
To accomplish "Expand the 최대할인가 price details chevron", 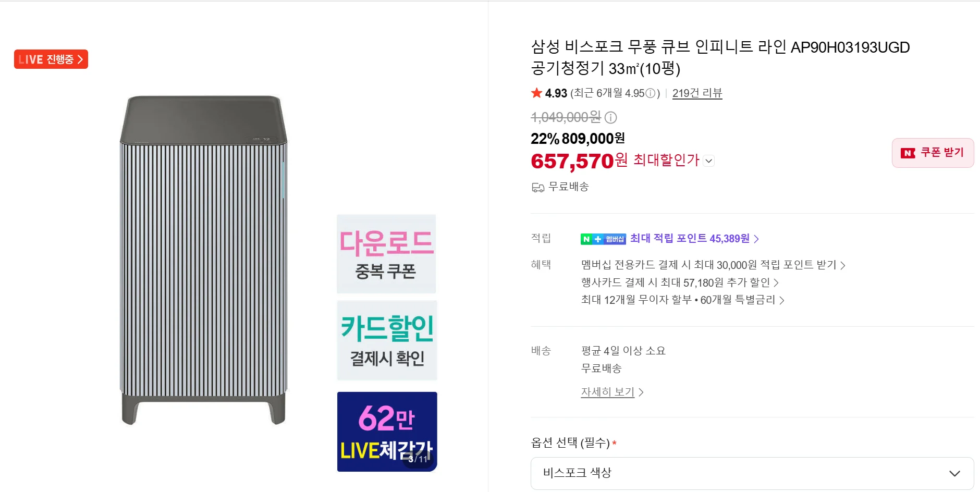I will coord(708,161).
